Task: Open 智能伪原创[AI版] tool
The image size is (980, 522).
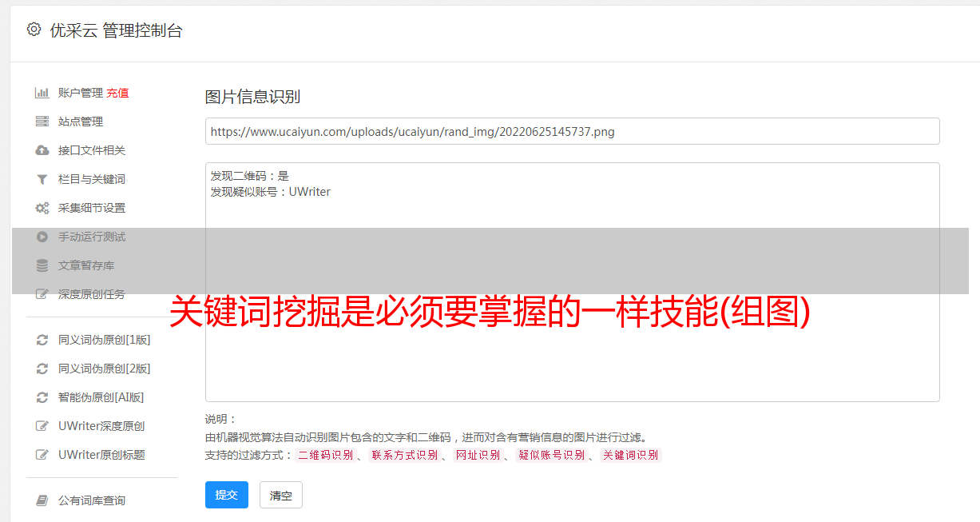Action: coord(101,397)
